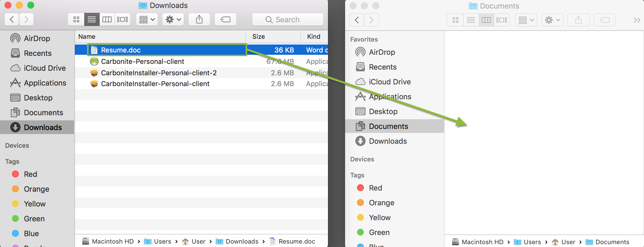The image size is (644, 247).
Task: Click User home in Downloads path bar
Action: pyautogui.click(x=194, y=241)
